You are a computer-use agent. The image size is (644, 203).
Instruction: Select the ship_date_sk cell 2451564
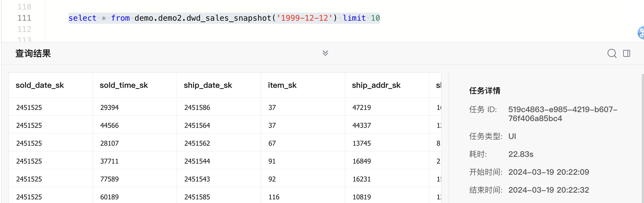[197, 126]
